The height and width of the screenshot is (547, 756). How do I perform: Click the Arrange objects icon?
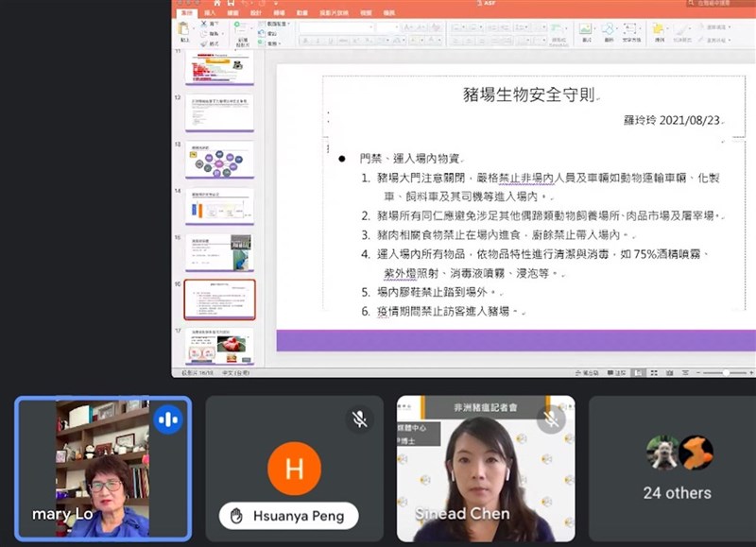point(658,29)
